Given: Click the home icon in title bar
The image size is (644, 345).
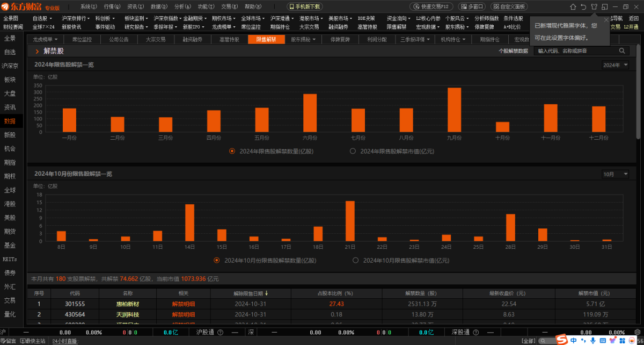Looking at the screenshot, I should pyautogui.click(x=573, y=6).
